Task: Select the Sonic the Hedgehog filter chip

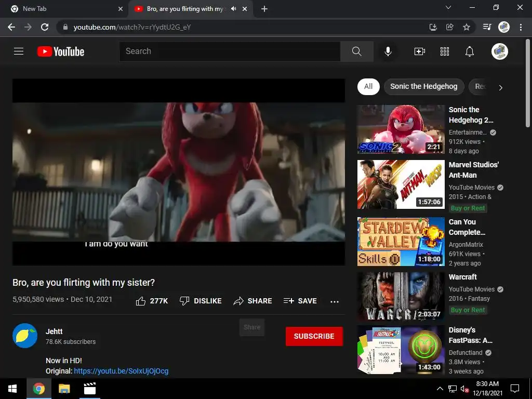Action: pyautogui.click(x=424, y=87)
